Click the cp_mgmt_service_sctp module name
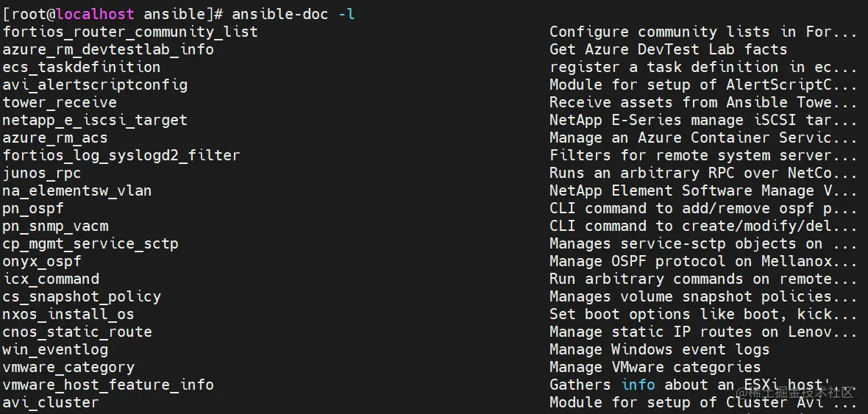The image size is (868, 414). point(90,243)
